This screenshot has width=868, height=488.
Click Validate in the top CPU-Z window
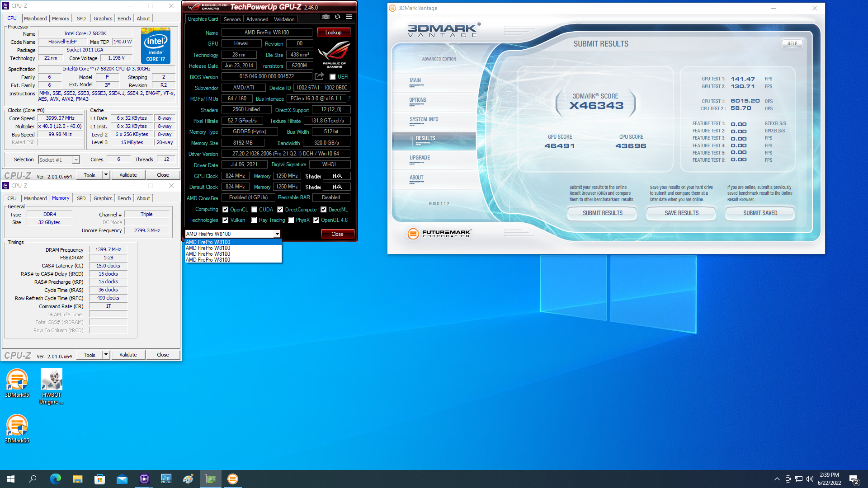pyautogui.click(x=128, y=175)
